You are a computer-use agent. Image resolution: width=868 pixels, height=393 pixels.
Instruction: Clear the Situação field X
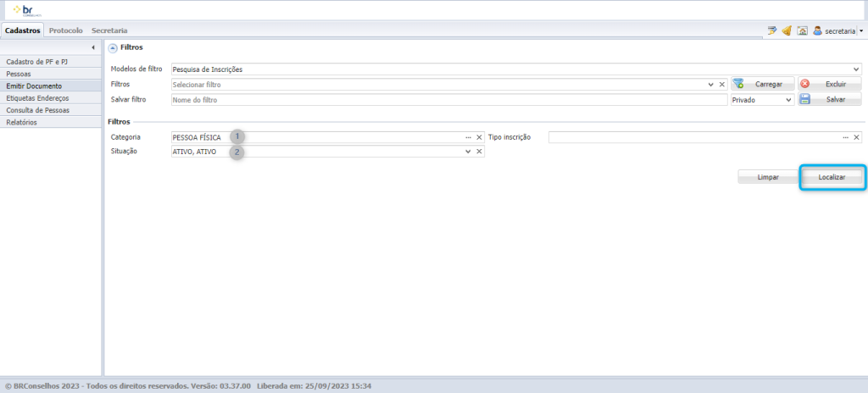point(480,151)
